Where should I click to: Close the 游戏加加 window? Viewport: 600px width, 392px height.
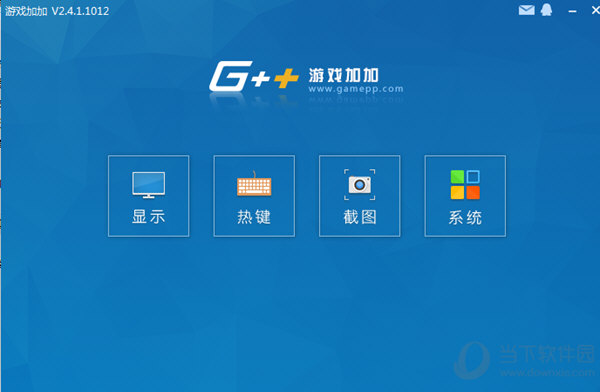point(595,11)
